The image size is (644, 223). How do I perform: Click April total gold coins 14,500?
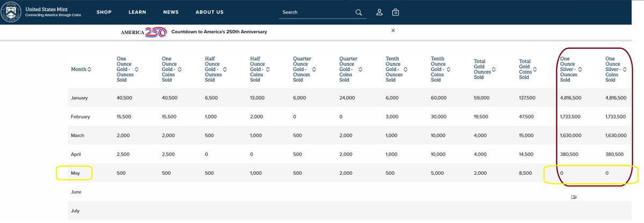click(x=526, y=154)
